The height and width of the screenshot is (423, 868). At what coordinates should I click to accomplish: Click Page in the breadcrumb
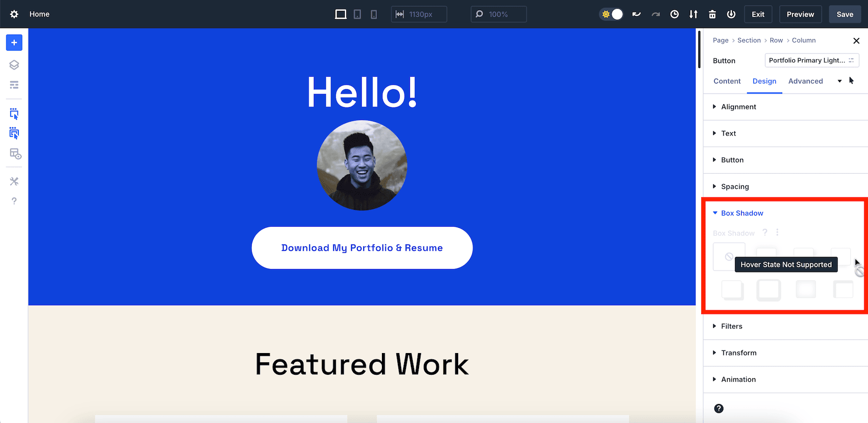[720, 41]
